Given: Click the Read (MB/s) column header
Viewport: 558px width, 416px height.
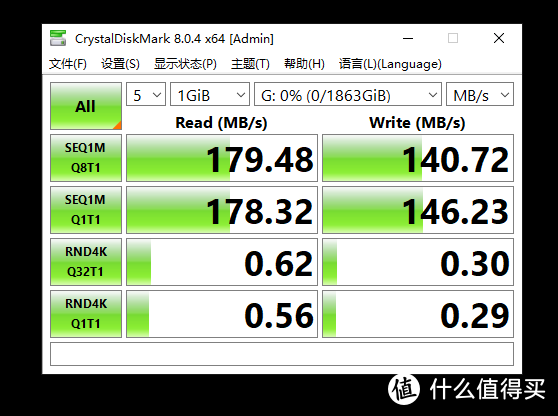Looking at the screenshot, I should [x=221, y=123].
